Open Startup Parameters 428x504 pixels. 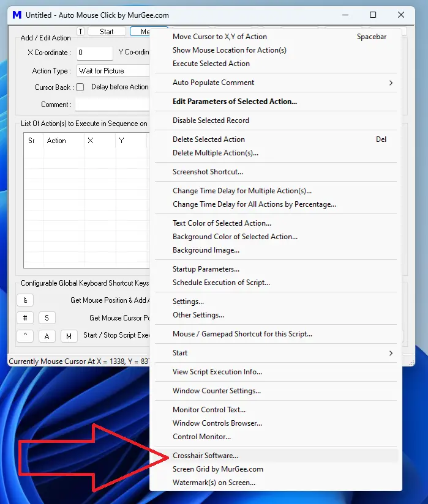276,269
